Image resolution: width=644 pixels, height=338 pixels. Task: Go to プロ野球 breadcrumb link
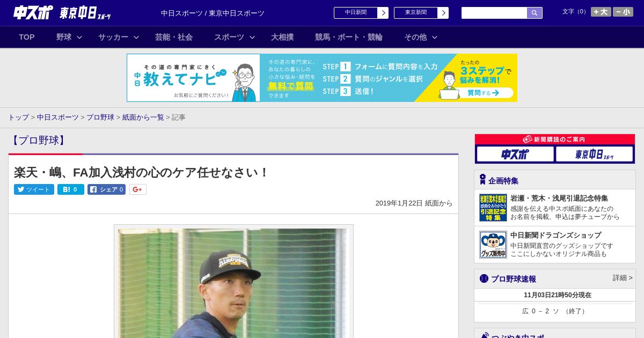click(x=100, y=117)
